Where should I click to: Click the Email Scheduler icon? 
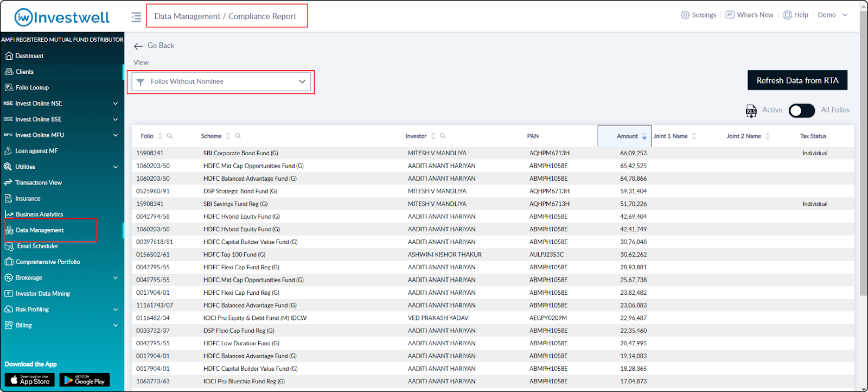tap(9, 246)
